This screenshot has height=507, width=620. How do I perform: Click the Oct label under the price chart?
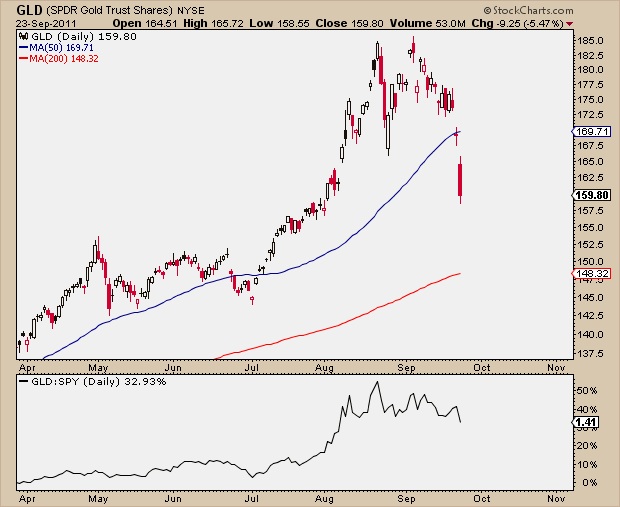click(482, 368)
